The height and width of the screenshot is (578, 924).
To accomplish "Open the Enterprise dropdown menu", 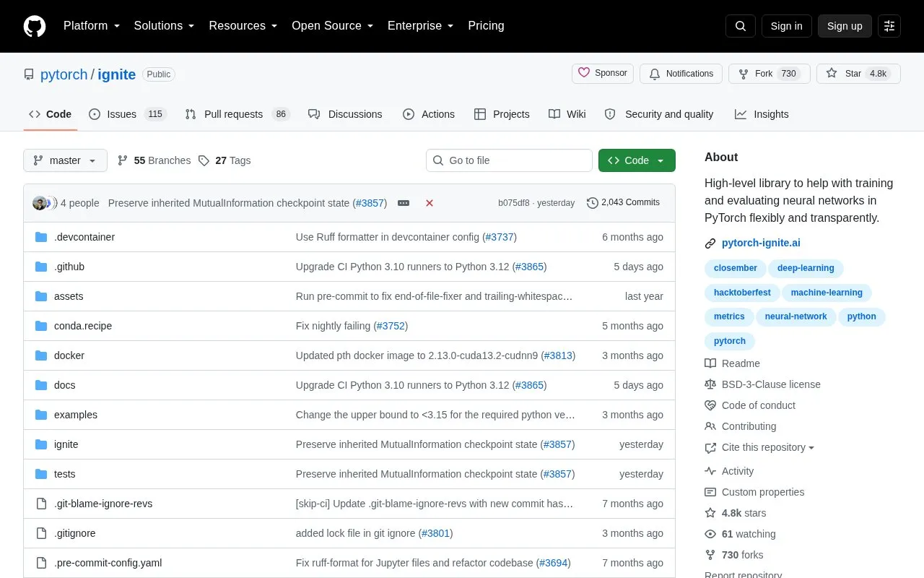I will click(x=421, y=26).
